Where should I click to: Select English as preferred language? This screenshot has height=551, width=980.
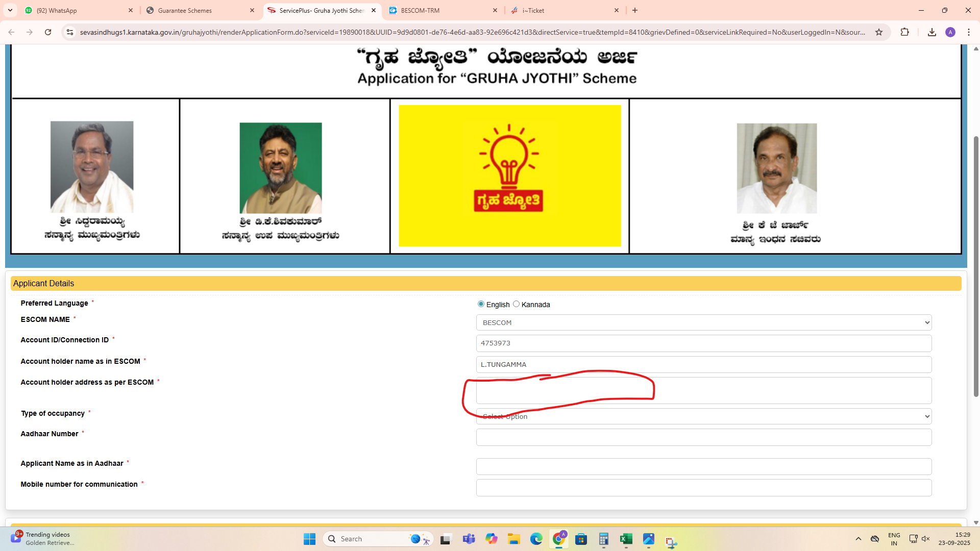tap(481, 304)
